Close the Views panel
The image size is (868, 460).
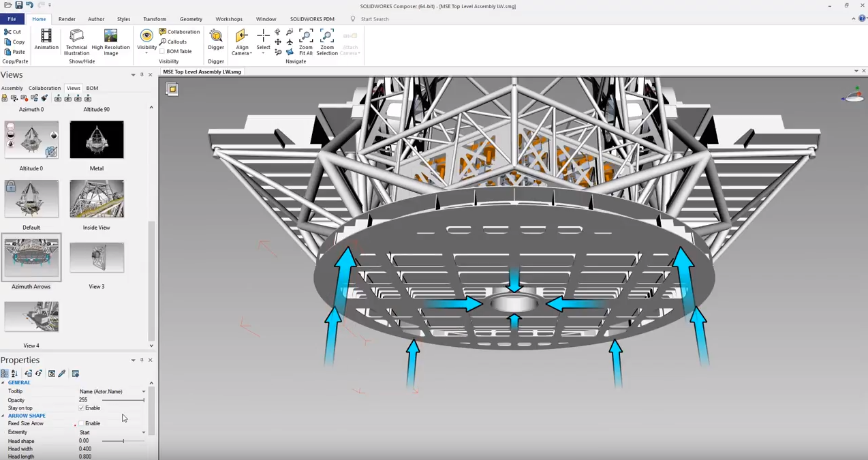pos(151,75)
